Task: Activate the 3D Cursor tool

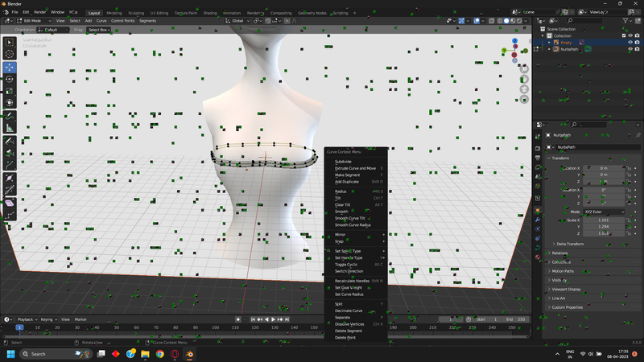Action: click(10, 54)
